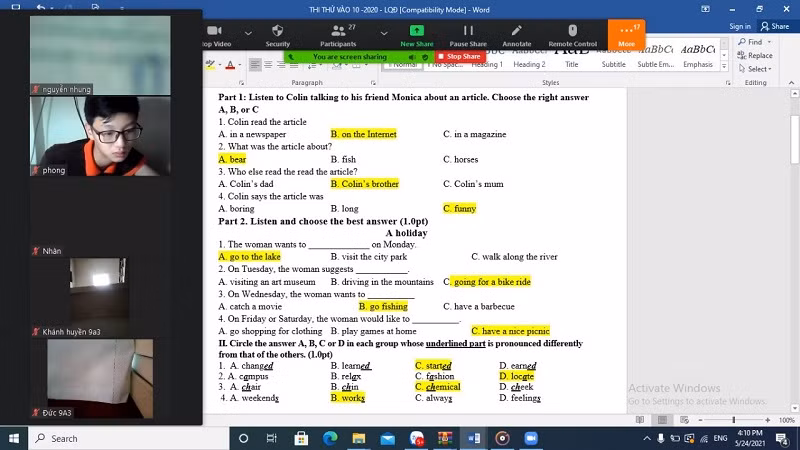This screenshot has height=450, width=800.
Task: Open Microsoft Edge from the taskbar
Action: tap(330, 438)
